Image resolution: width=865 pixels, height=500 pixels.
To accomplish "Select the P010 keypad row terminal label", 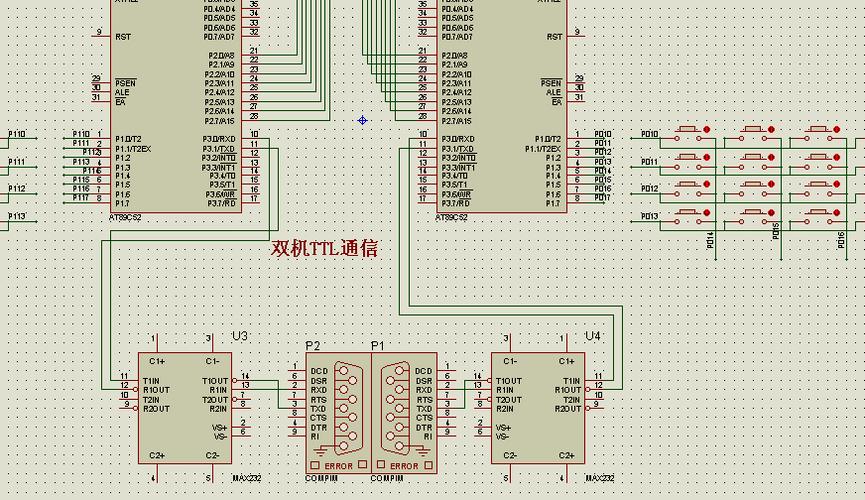I will point(649,134).
